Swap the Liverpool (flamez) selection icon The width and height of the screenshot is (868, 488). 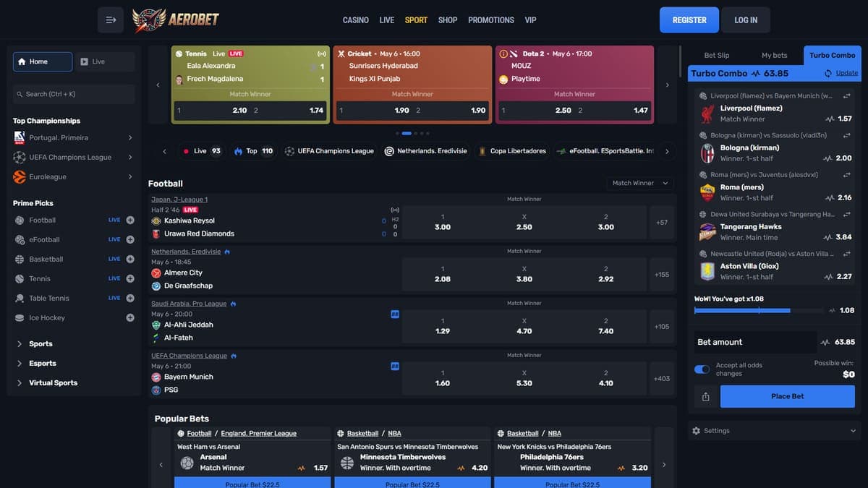pos(846,95)
